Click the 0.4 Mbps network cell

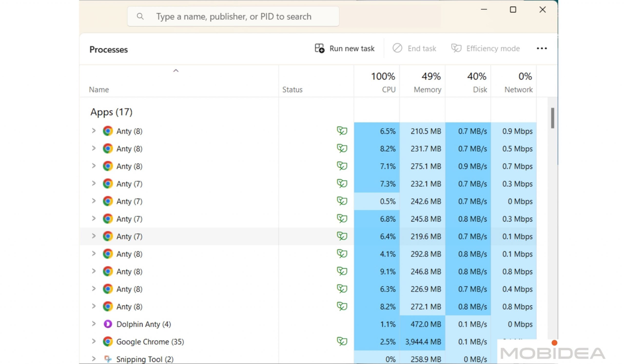coord(514,289)
